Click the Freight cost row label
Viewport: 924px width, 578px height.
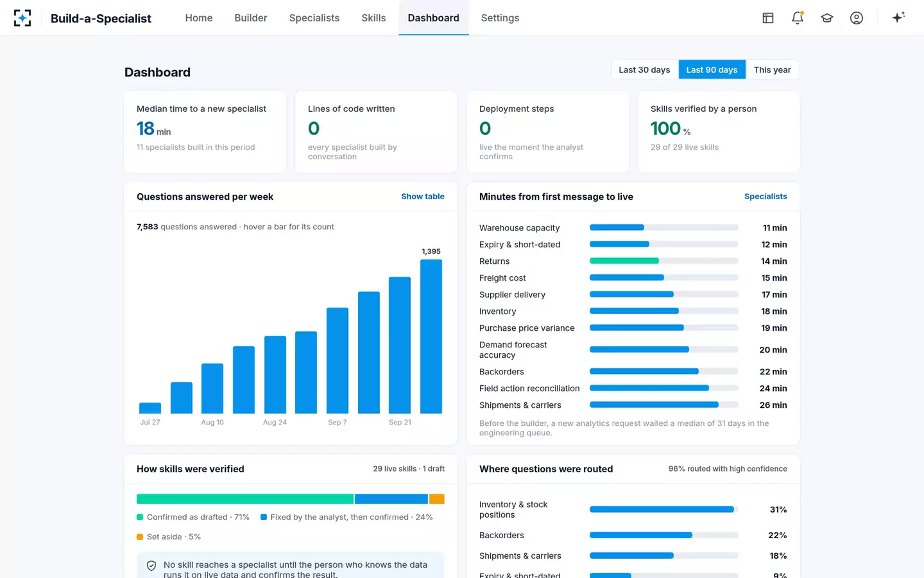[x=502, y=278]
